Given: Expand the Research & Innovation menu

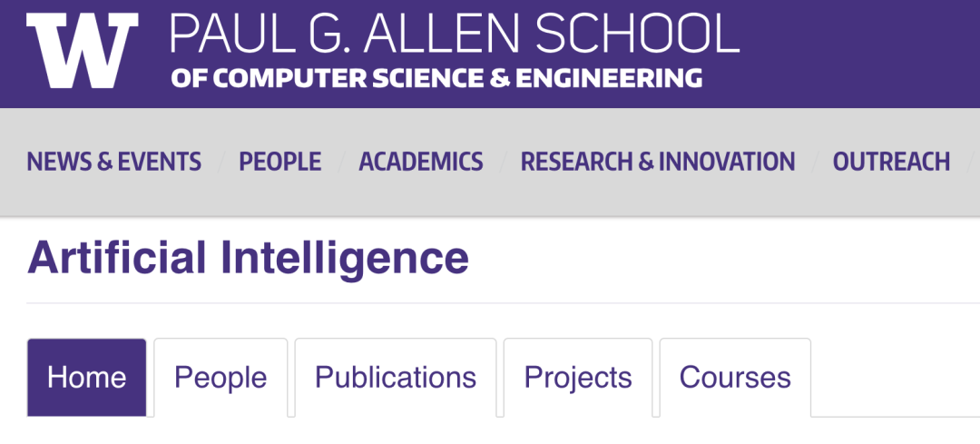Looking at the screenshot, I should click(x=658, y=162).
